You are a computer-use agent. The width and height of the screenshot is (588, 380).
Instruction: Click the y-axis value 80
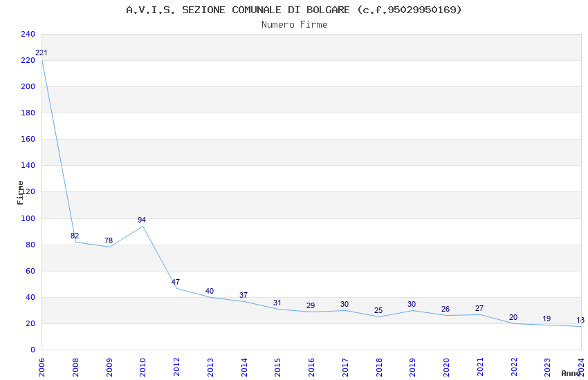(30, 245)
